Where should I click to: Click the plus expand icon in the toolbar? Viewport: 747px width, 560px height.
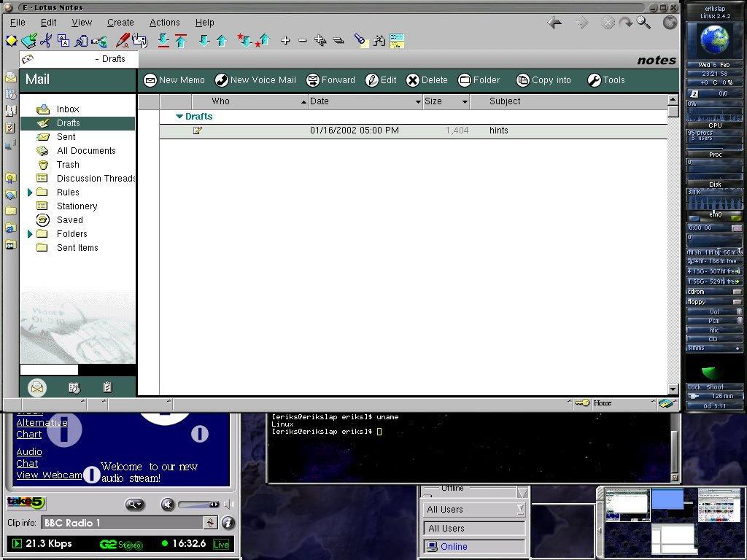pos(285,41)
